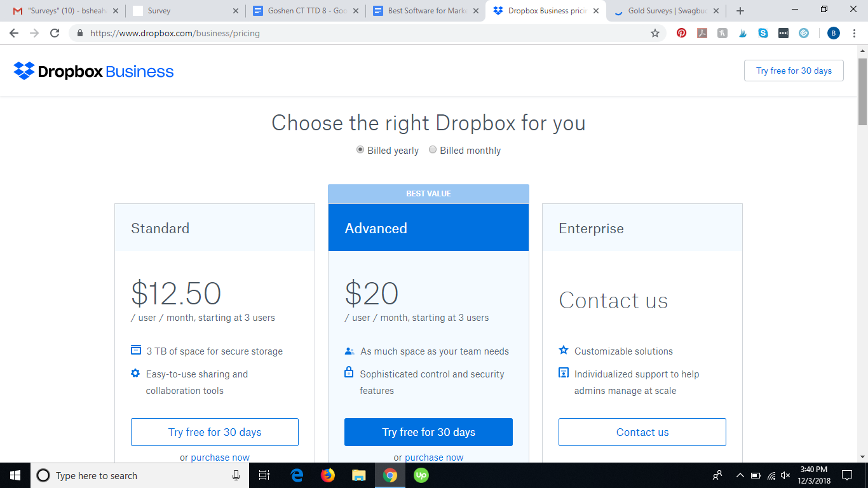The height and width of the screenshot is (488, 868).
Task: Open Windows Start menu
Action: coord(15,475)
